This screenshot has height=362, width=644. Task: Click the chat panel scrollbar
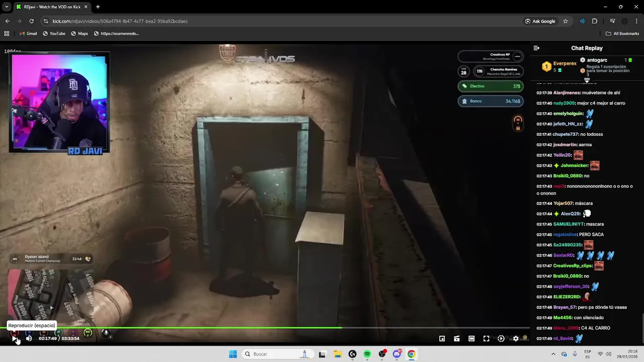[x=642, y=328]
